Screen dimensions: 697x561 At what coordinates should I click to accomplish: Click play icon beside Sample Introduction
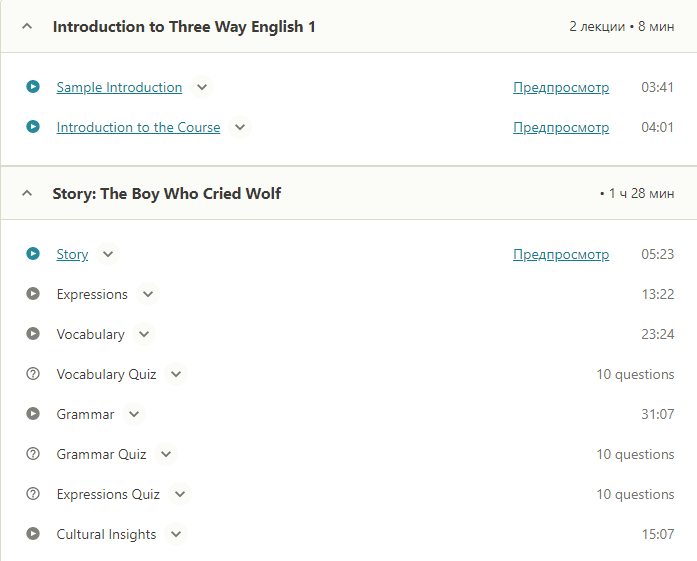tap(33, 87)
